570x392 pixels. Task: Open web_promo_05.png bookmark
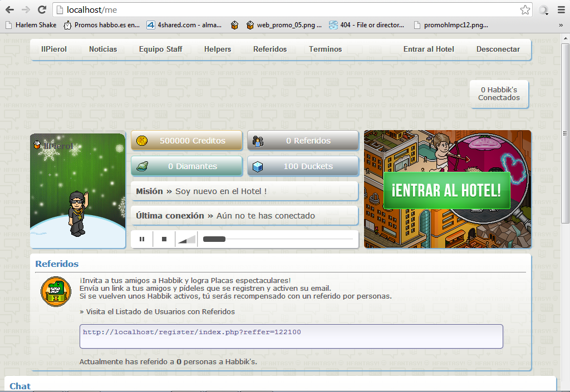(x=284, y=25)
